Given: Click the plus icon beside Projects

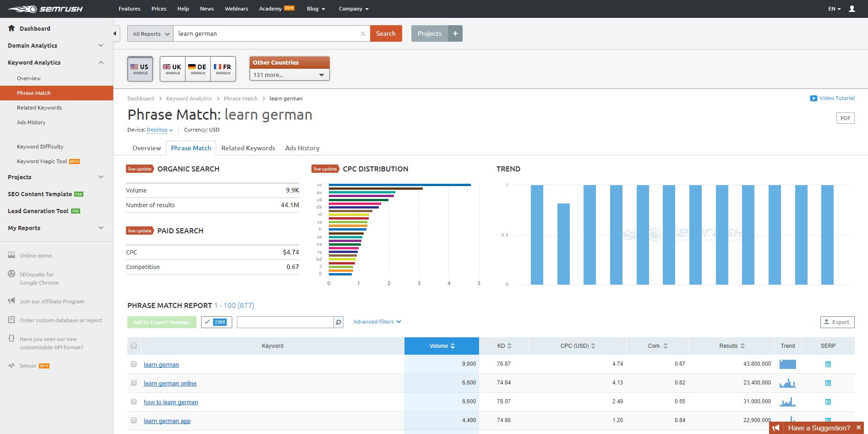Looking at the screenshot, I should coord(455,33).
